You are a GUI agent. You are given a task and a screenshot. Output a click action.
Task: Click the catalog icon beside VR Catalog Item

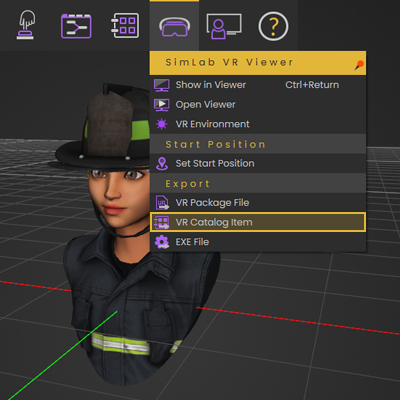(162, 222)
